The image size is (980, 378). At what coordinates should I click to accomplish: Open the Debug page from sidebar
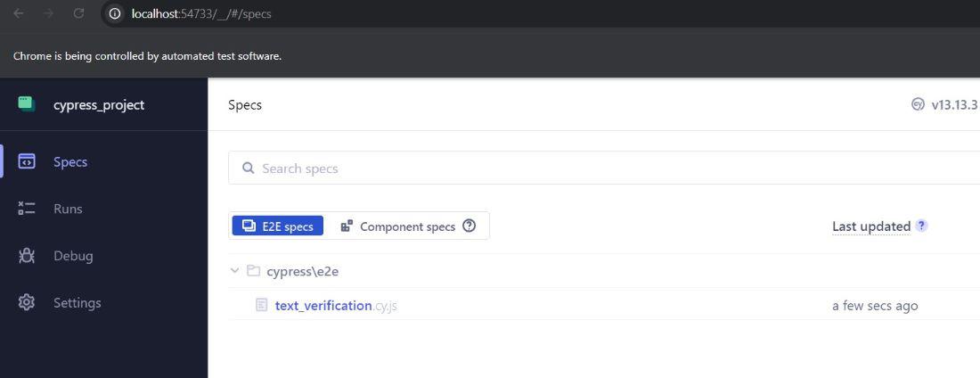[73, 256]
